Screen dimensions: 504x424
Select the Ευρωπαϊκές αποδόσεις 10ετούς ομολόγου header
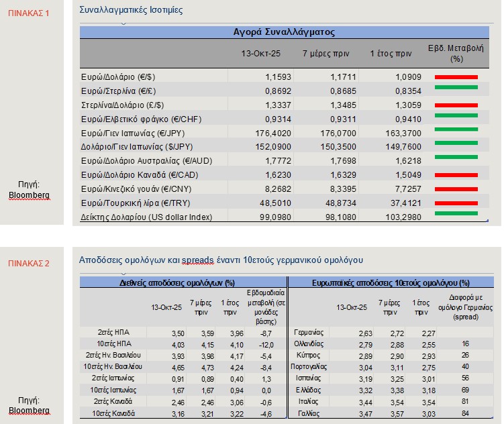(x=391, y=283)
